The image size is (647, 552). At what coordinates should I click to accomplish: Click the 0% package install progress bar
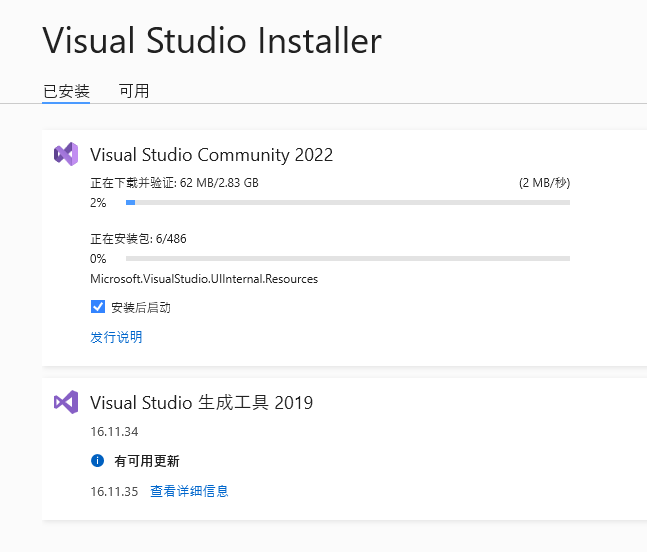(x=348, y=259)
